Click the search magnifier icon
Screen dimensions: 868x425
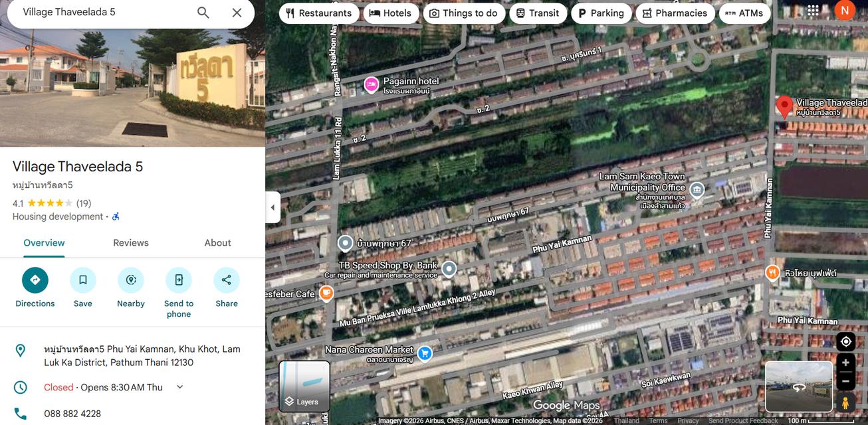[203, 13]
